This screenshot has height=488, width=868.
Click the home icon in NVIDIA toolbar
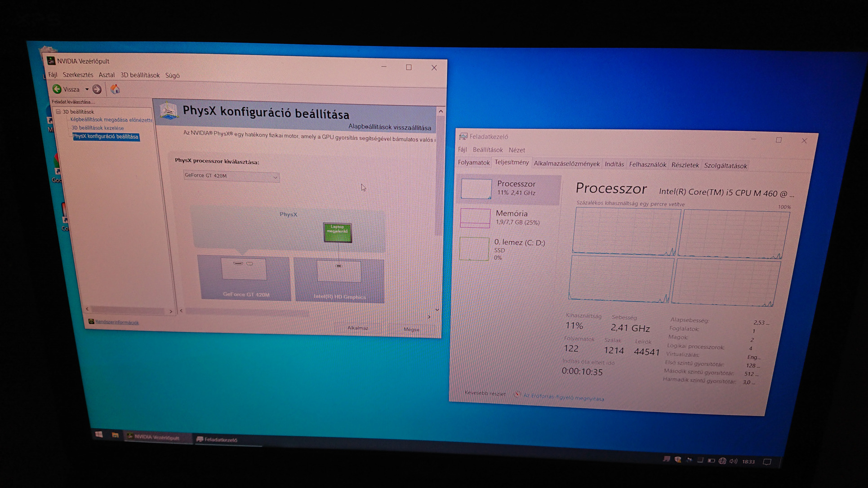point(115,89)
